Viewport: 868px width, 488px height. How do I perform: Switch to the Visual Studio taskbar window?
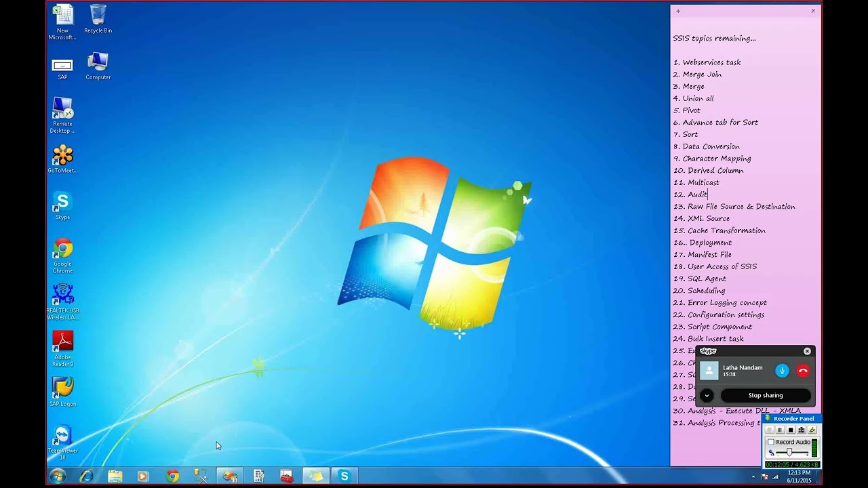(230, 476)
